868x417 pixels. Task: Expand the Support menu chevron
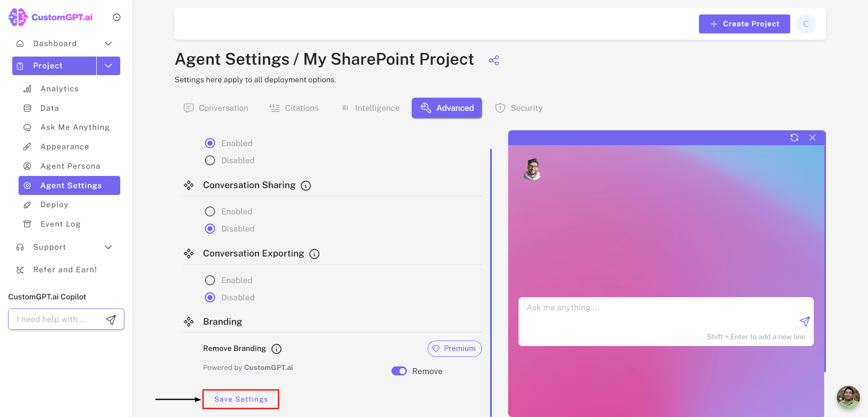point(108,247)
